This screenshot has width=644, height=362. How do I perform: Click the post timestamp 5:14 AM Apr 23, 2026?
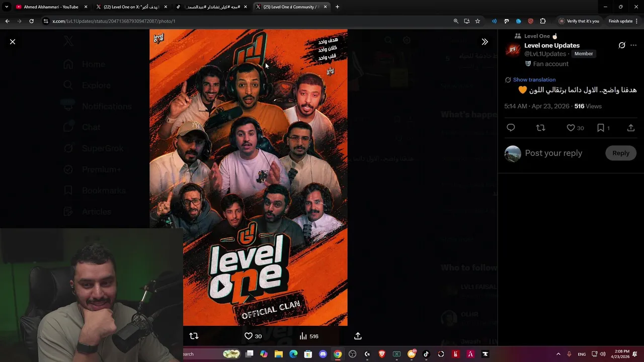537,106
